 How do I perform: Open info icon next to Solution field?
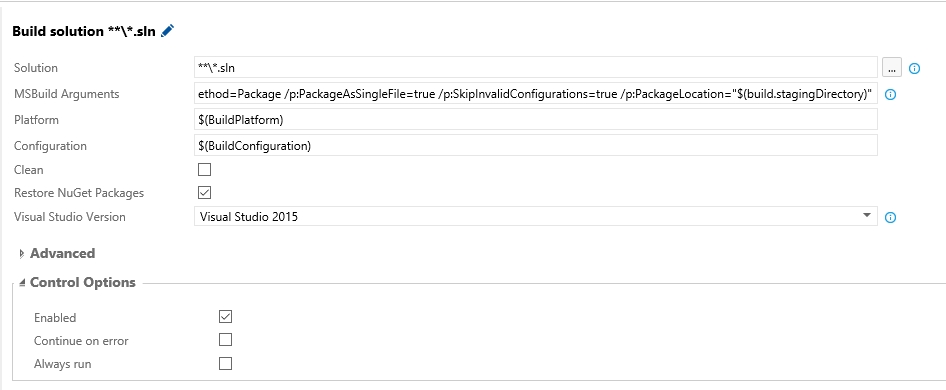tap(914, 68)
